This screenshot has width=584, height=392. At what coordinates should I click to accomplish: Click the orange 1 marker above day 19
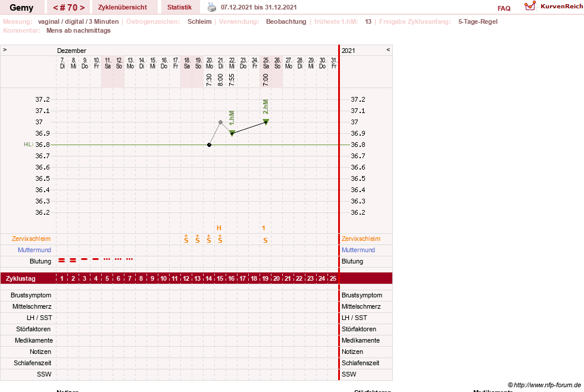tap(264, 228)
